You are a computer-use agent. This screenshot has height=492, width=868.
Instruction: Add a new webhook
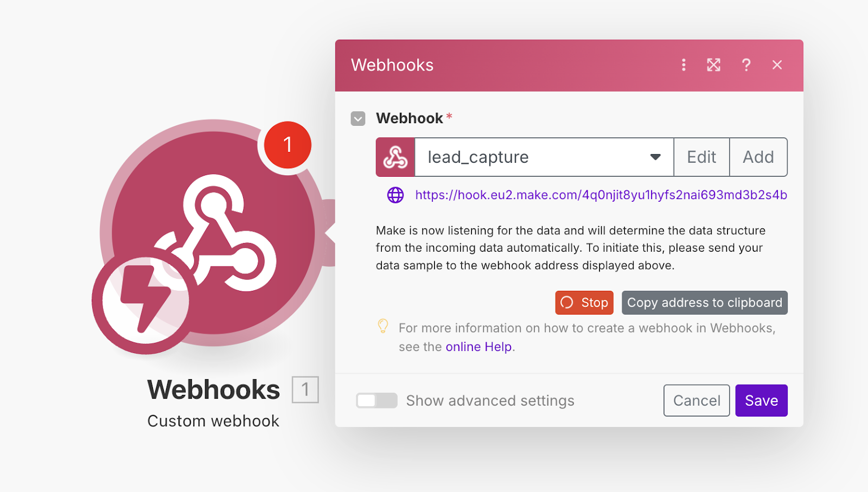(758, 157)
